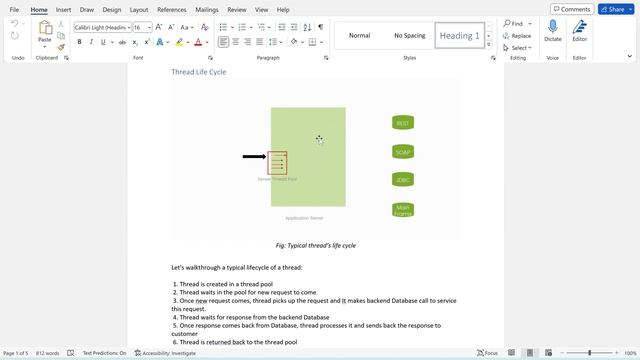
Task: Increase paragraph indent
Action: click(x=294, y=27)
